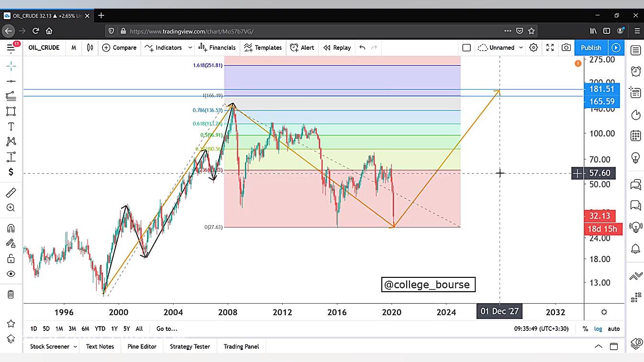Image resolution: width=644 pixels, height=362 pixels.
Task: Open the Text Notes tab
Action: click(100, 346)
